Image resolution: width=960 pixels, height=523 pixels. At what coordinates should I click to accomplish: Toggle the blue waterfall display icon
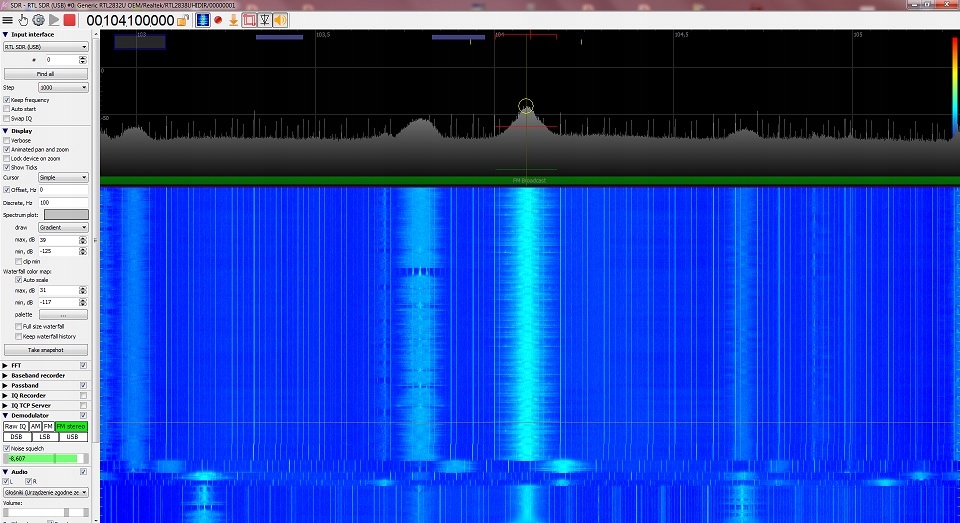(x=202, y=19)
